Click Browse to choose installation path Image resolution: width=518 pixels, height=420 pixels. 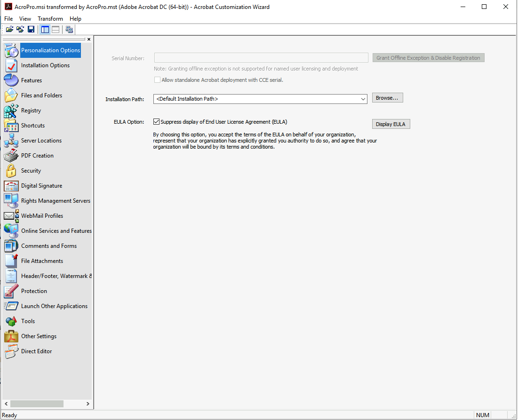(x=387, y=97)
